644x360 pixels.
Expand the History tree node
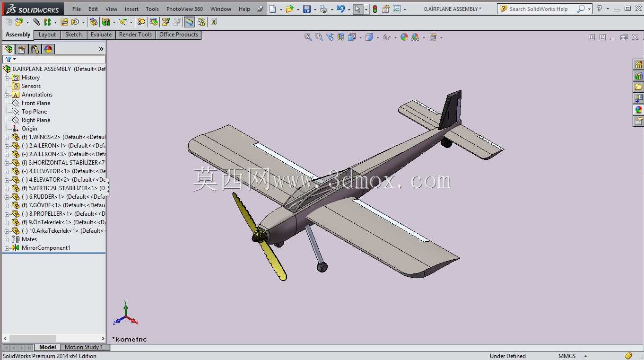pos(7,78)
